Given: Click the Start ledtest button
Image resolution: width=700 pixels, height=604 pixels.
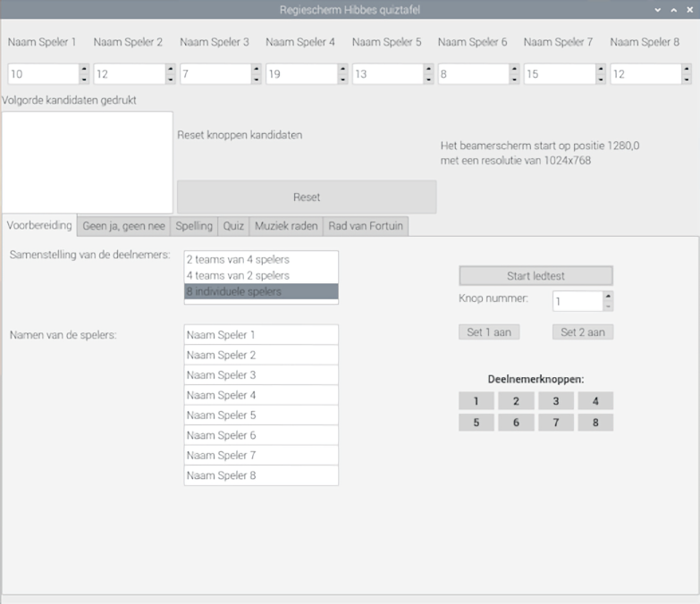Looking at the screenshot, I should (x=536, y=275).
